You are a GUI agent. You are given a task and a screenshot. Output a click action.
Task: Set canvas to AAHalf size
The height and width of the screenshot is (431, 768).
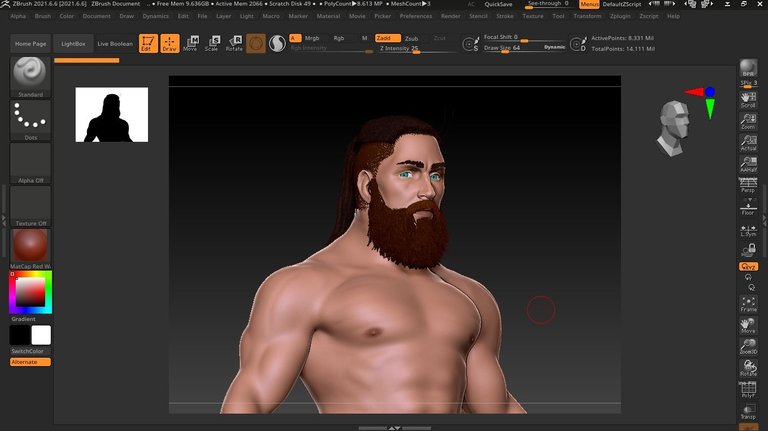tap(748, 164)
